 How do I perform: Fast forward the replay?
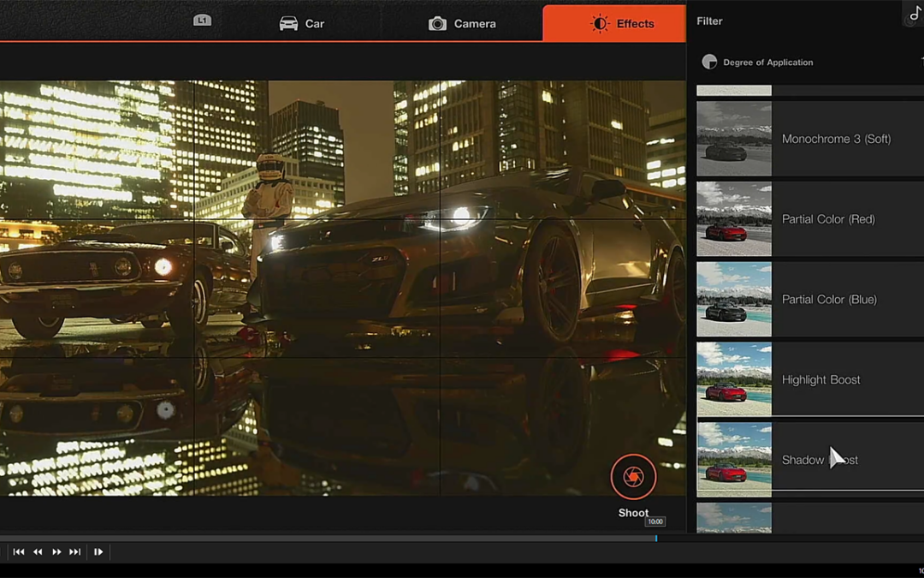click(56, 552)
